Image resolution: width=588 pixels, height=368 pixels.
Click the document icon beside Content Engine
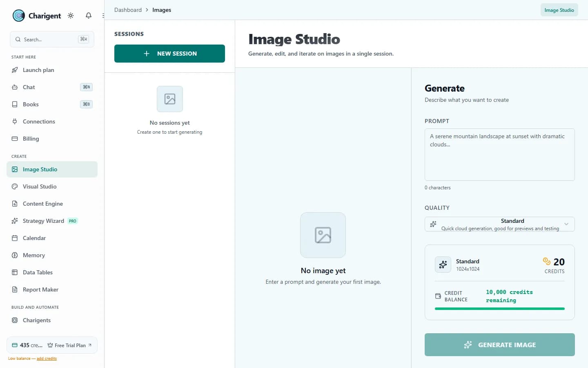click(x=15, y=204)
